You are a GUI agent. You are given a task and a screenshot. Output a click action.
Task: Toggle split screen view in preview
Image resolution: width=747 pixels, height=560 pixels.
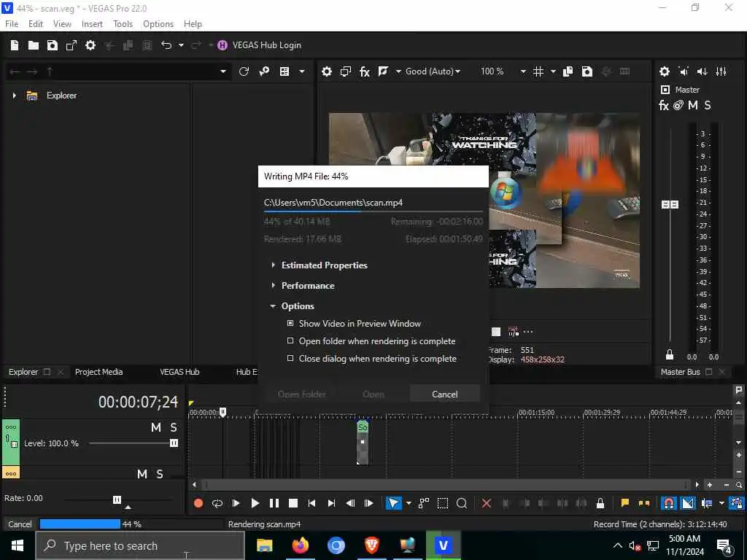pos(384,71)
